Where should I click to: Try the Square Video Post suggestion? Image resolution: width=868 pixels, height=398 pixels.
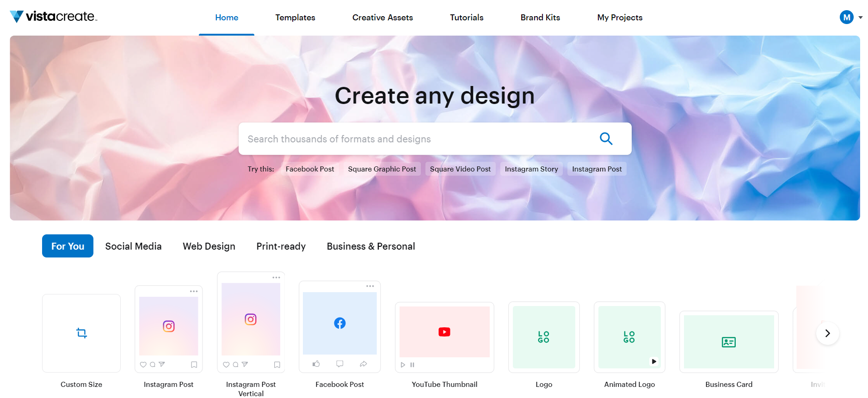460,169
